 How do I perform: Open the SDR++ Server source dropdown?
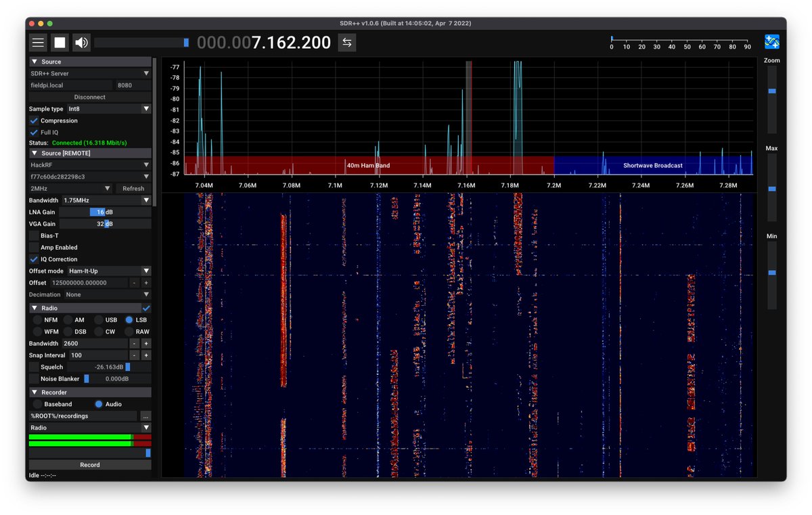coord(90,73)
